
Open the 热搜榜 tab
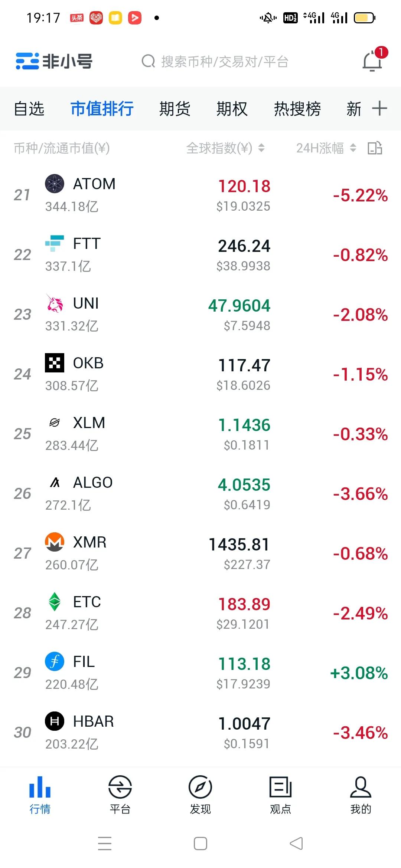click(297, 109)
